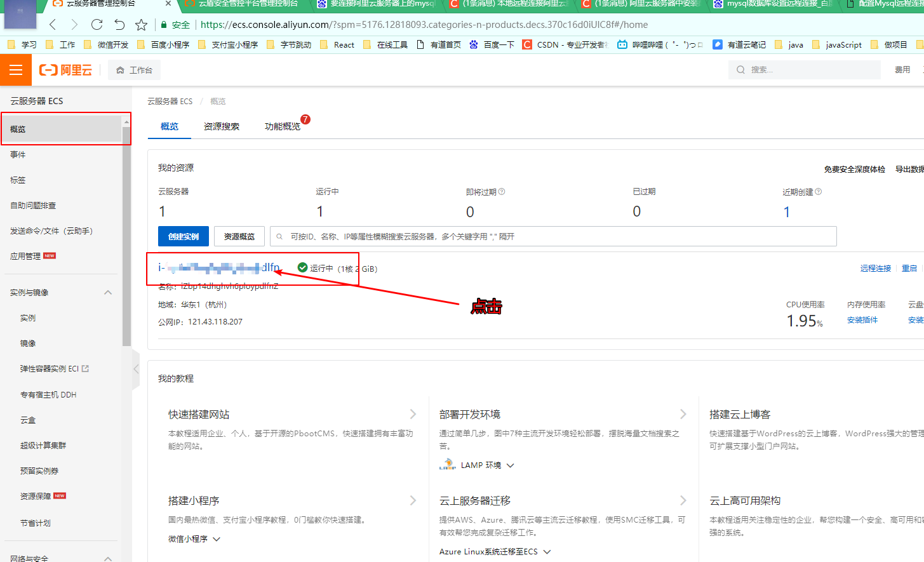Switch to the 资源搜索 tab
The width and height of the screenshot is (924, 562).
(x=222, y=126)
